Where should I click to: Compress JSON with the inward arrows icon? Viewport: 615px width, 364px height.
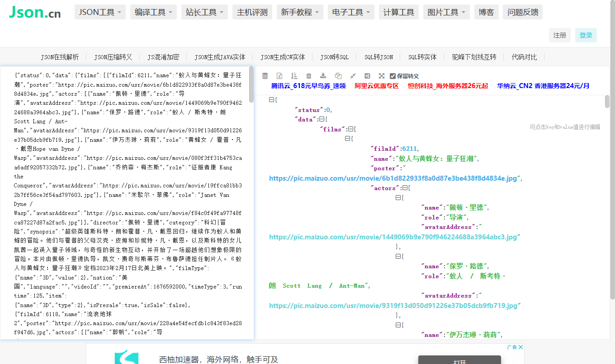coord(353,76)
